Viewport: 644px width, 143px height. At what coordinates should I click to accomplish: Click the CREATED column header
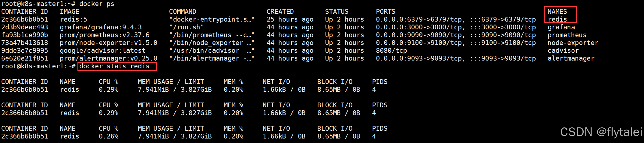tap(280, 12)
